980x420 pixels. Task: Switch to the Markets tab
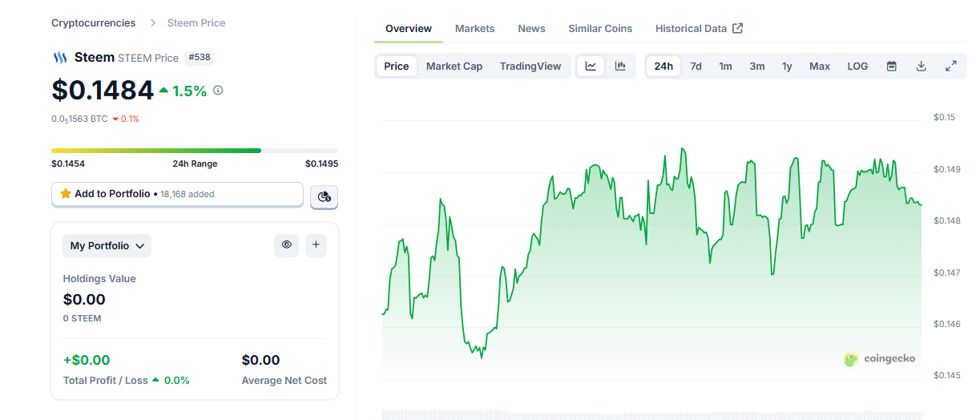[475, 29]
